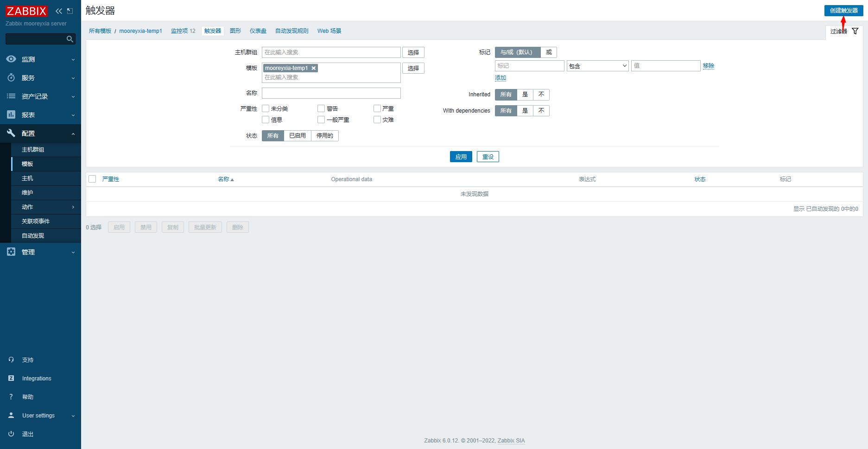Tick the select-all checkbox in table header
Image resolution: width=868 pixels, height=449 pixels.
[92, 179]
